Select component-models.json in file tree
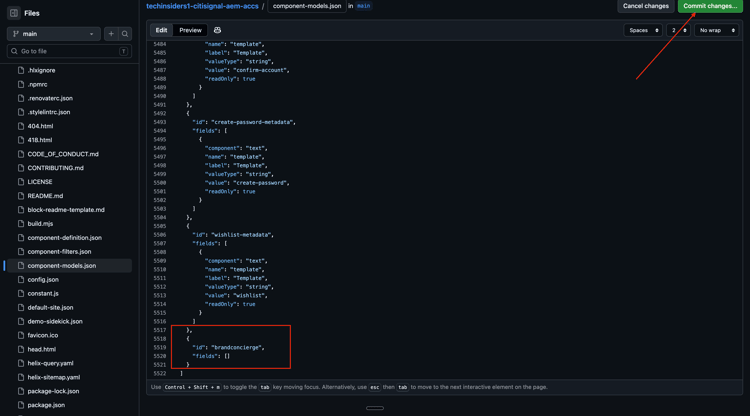 click(x=69, y=265)
